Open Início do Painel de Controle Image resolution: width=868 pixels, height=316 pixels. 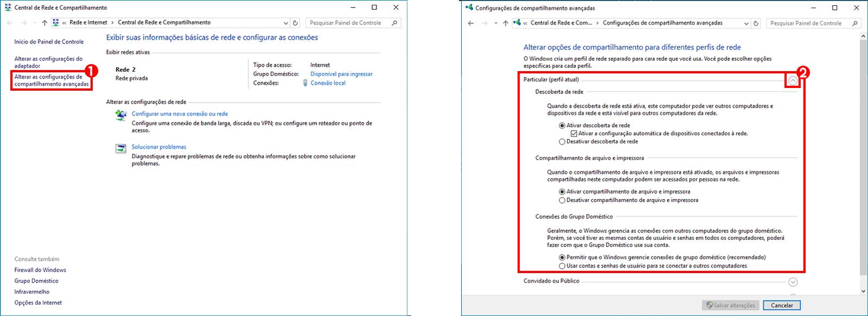click(49, 42)
